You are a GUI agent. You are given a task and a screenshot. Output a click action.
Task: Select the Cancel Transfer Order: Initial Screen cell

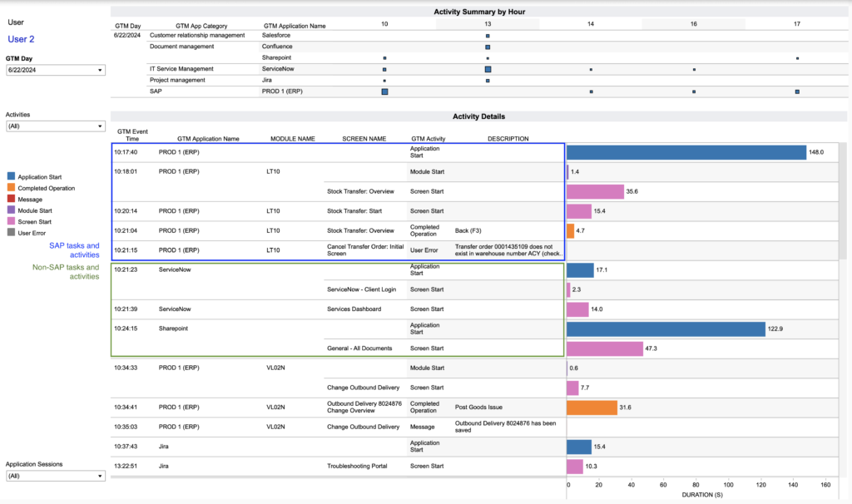[365, 250]
